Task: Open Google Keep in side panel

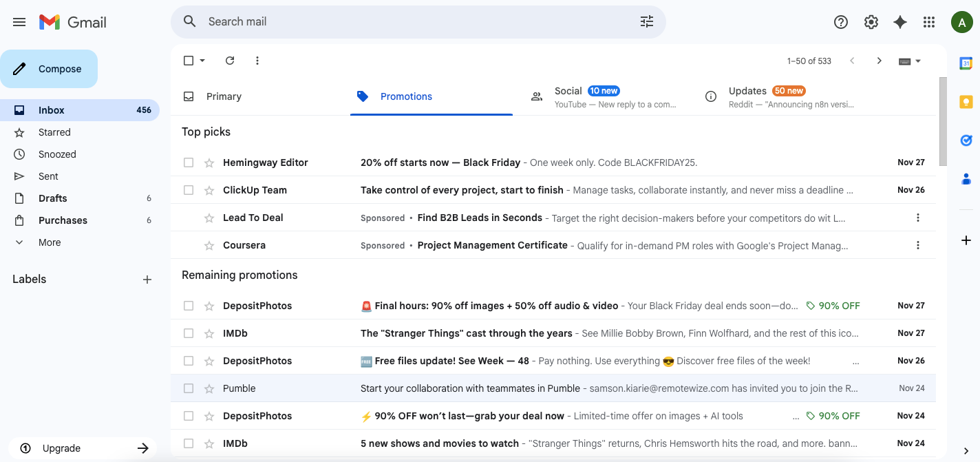Action: tap(965, 101)
